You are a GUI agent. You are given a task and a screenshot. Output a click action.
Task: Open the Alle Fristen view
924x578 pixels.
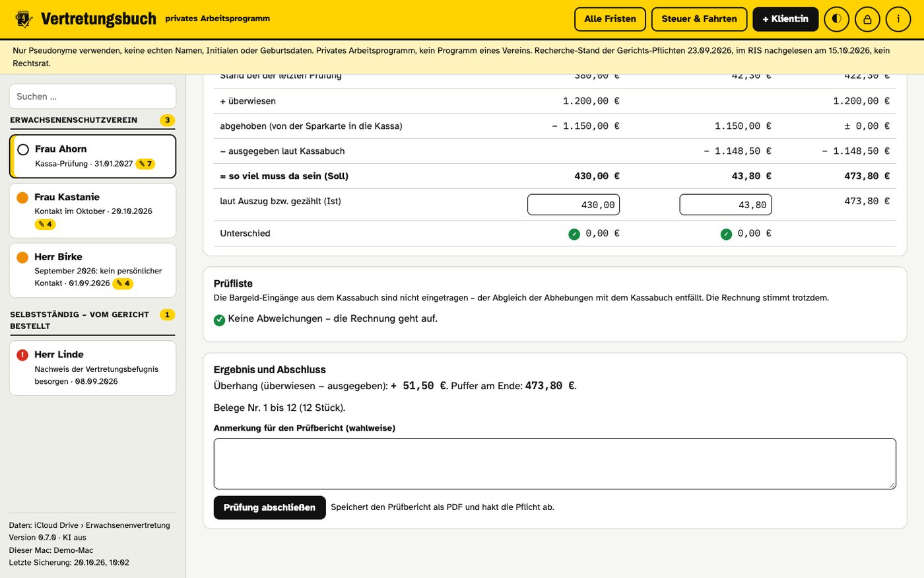point(610,19)
